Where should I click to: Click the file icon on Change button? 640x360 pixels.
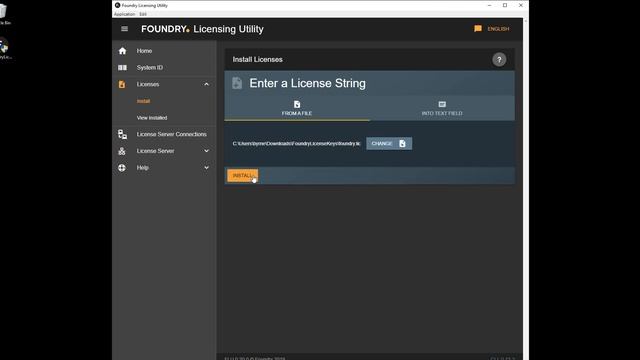(402, 144)
